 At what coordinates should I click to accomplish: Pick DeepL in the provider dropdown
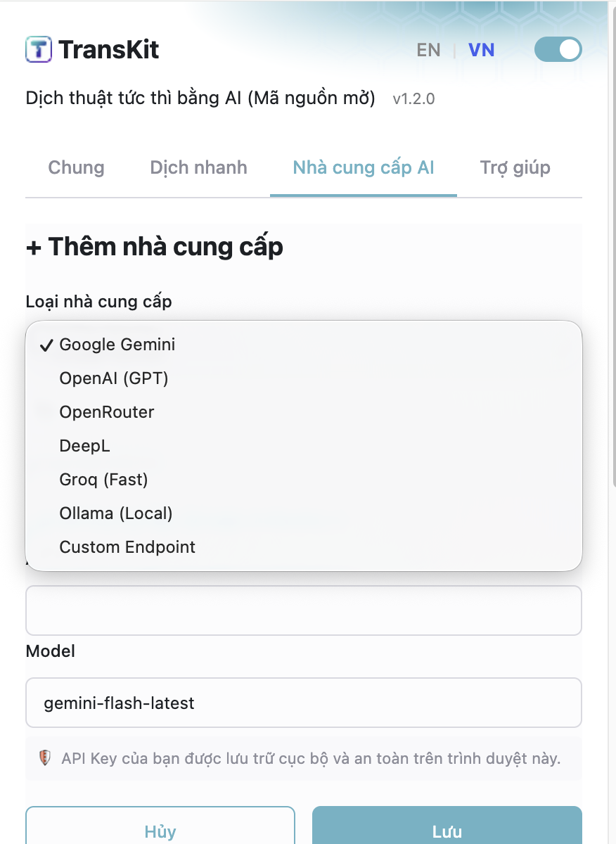point(84,446)
